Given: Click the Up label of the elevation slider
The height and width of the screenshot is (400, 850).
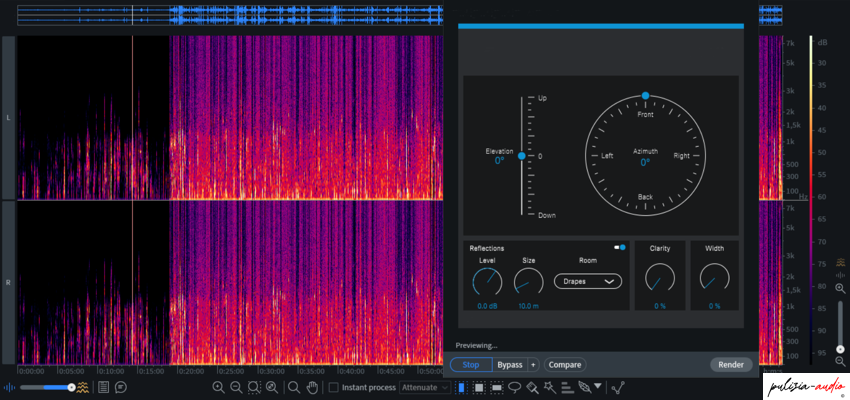Looking at the screenshot, I should tap(542, 99).
